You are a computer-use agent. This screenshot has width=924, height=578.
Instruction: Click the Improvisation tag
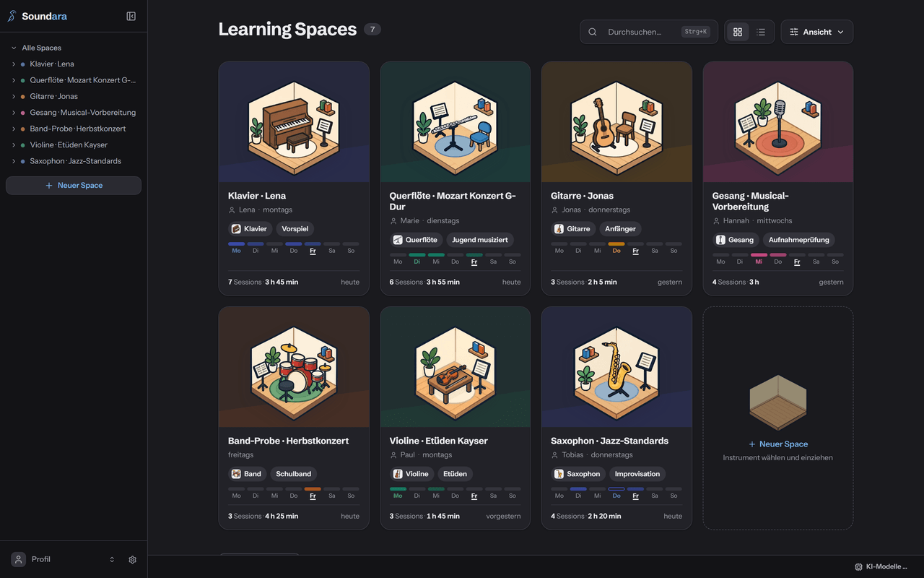637,474
